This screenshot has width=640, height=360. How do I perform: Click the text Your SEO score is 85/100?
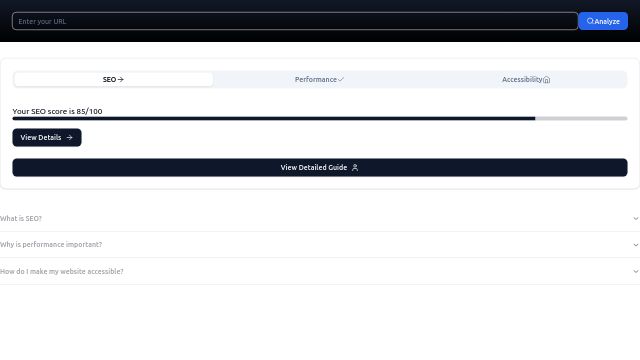pos(57,111)
